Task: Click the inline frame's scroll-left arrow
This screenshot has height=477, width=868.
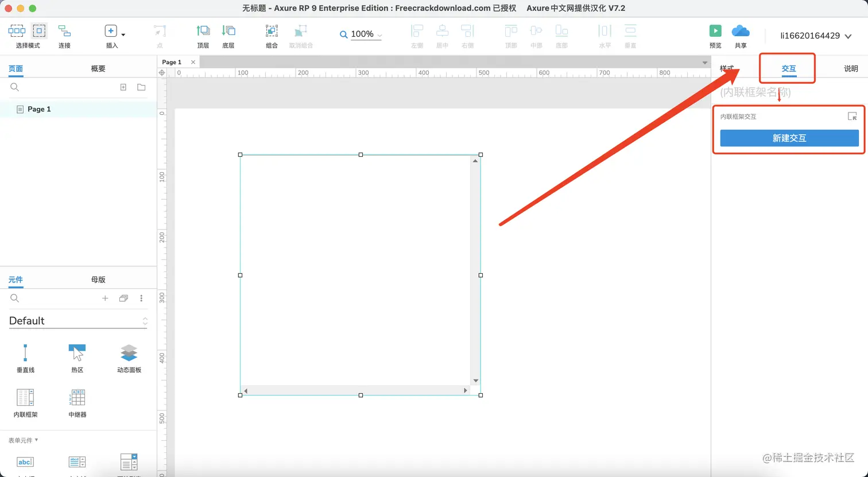Action: click(246, 390)
